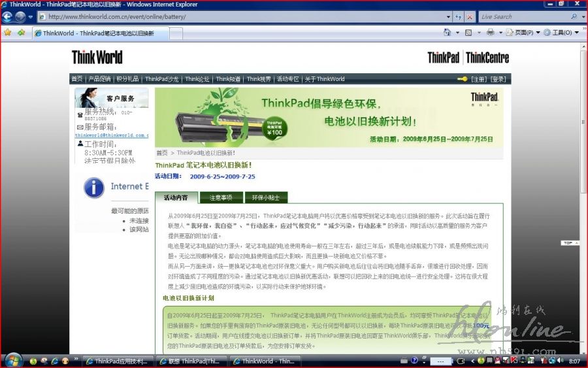The width and height of the screenshot is (588, 368).
Task: Click the Print icon in command bar
Action: click(x=490, y=32)
